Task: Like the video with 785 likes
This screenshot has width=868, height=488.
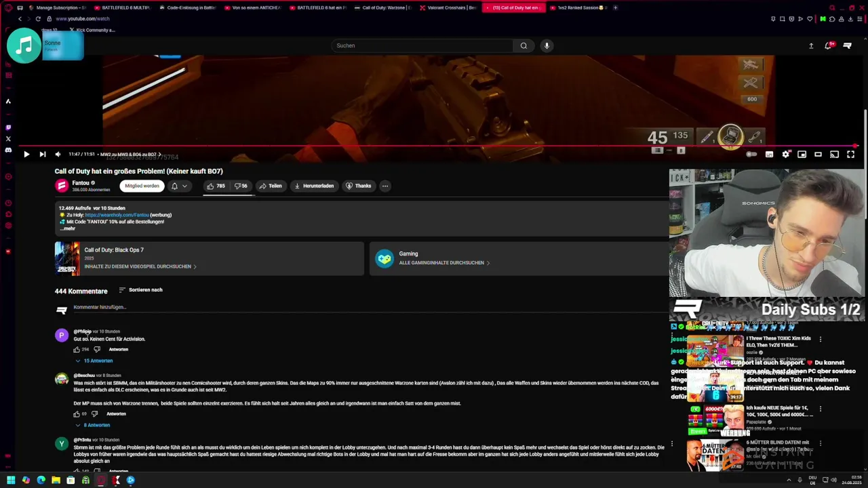Action: point(216,186)
